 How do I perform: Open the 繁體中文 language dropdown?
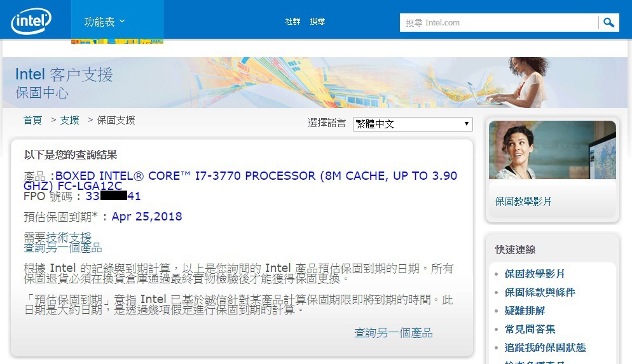tap(413, 124)
